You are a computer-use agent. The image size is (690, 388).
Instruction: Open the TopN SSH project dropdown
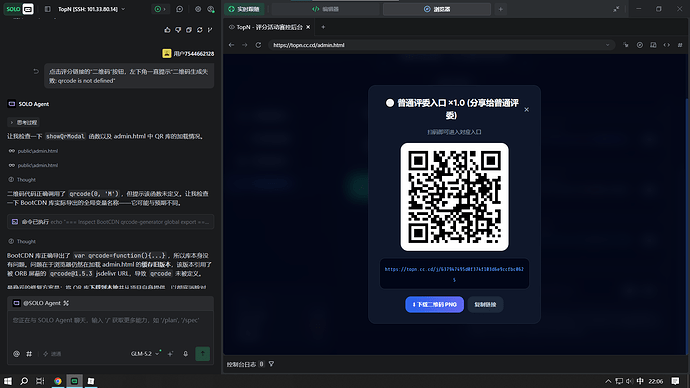click(x=92, y=9)
